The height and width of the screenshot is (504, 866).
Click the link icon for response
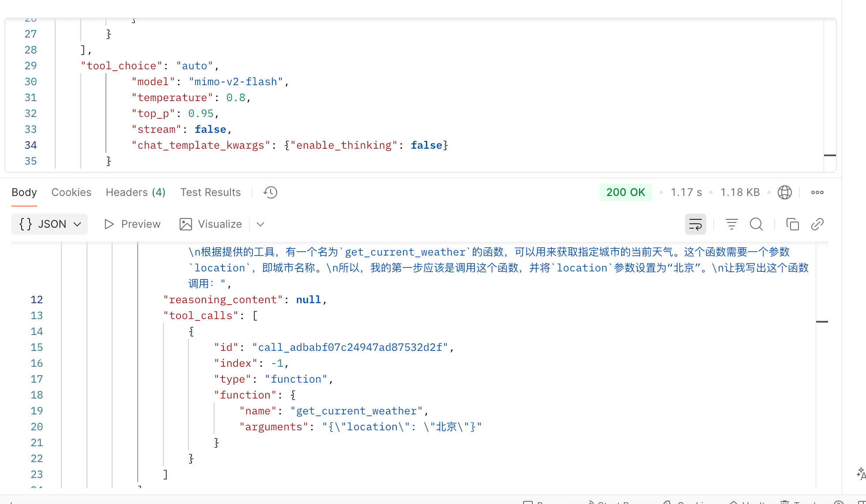click(x=817, y=224)
